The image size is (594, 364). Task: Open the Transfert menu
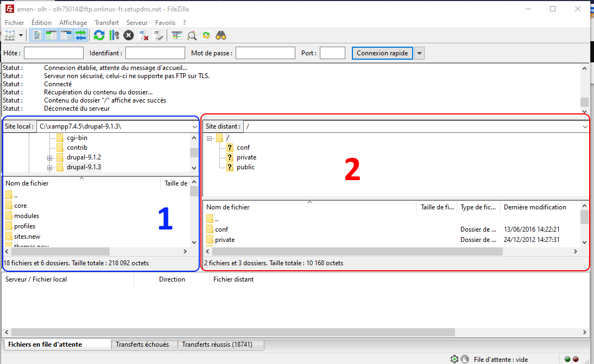106,23
